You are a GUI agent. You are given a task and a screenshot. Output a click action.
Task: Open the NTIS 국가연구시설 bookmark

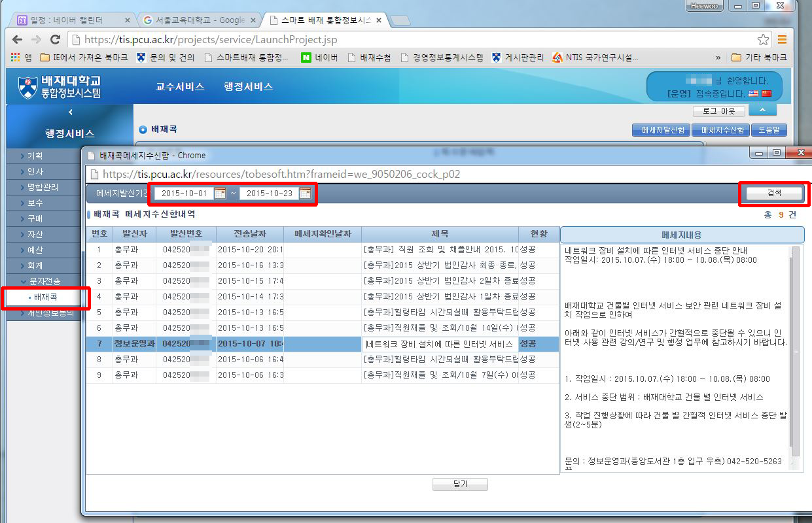pyautogui.click(x=595, y=58)
